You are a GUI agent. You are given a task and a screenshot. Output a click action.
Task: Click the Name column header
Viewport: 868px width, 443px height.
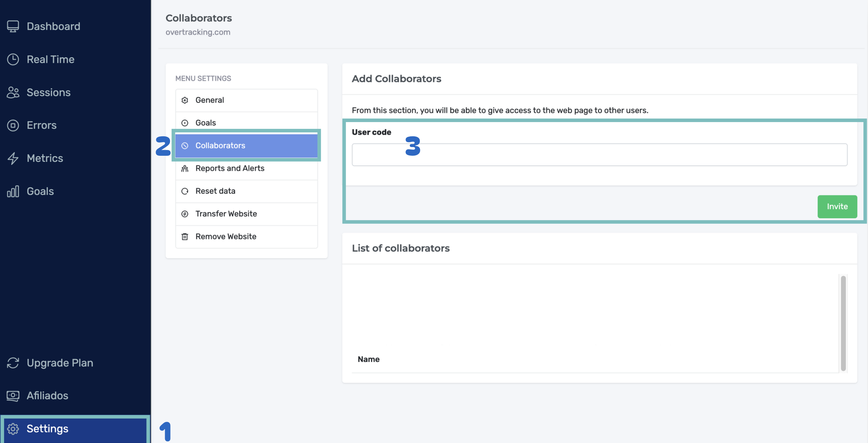pos(368,359)
